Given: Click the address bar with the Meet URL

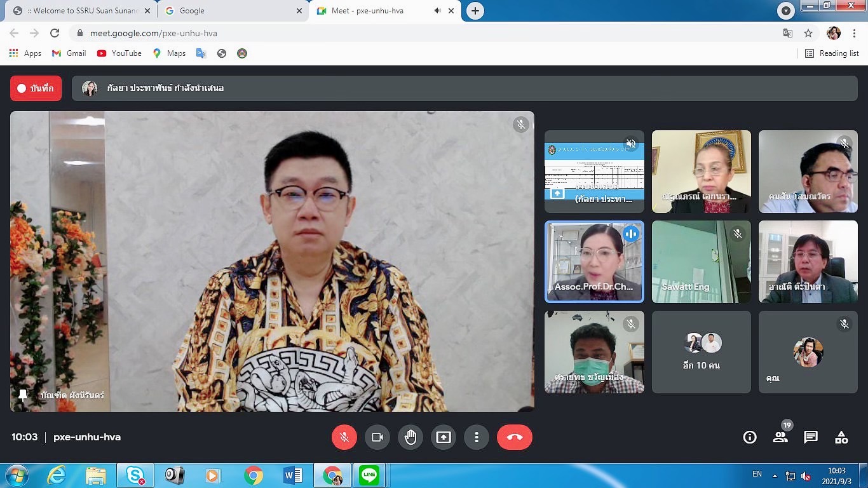Looking at the screenshot, I should [x=381, y=33].
